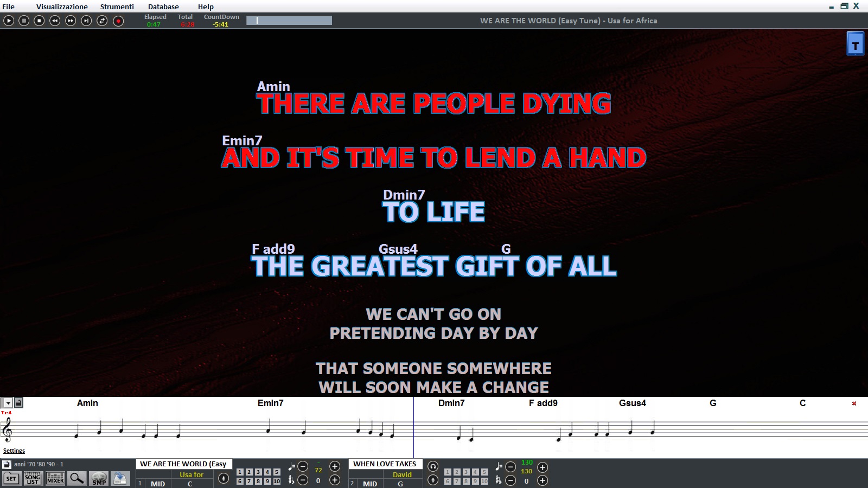Open the File menu
The image size is (868, 488).
9,7
